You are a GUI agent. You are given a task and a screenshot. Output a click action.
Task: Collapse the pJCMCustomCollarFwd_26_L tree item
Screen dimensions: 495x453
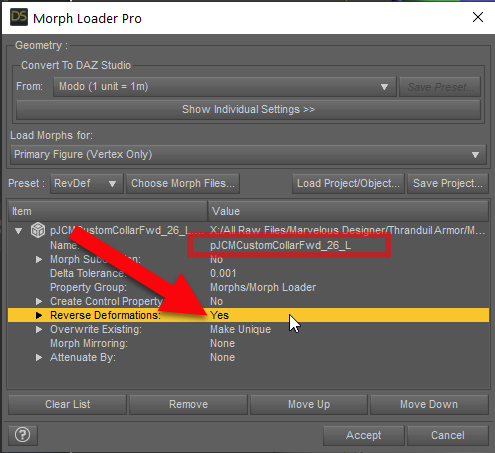point(19,230)
